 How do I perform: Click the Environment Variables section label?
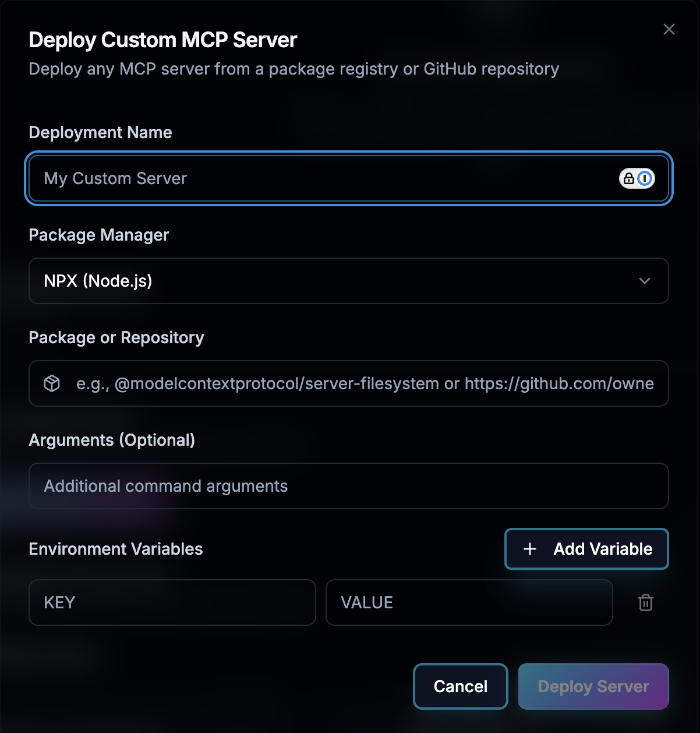[x=116, y=548]
